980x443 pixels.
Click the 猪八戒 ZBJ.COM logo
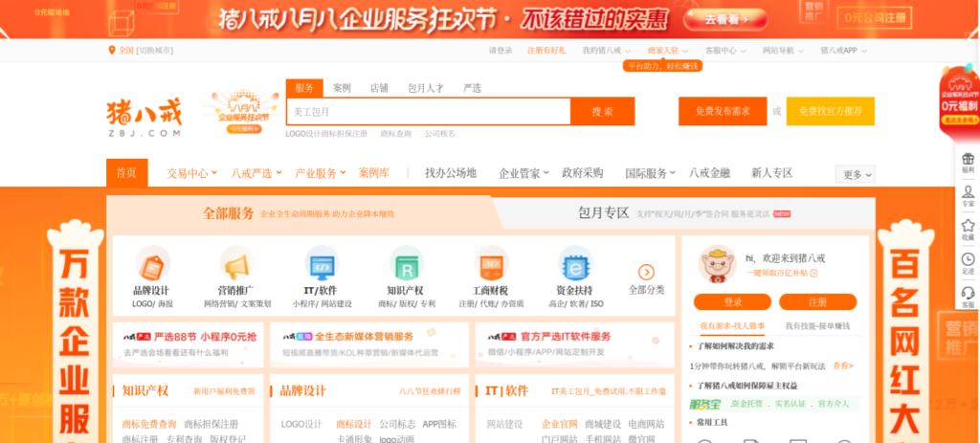click(x=144, y=117)
